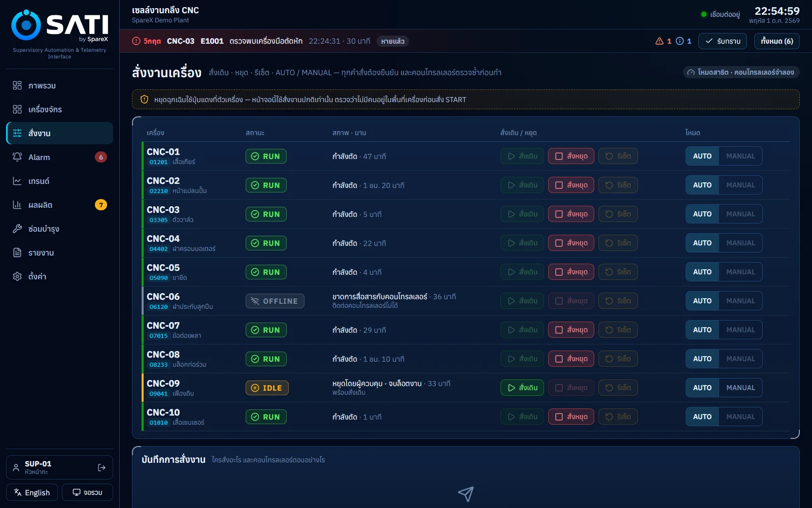Click the หายแล้ว cleared tag on alarm

pos(393,41)
